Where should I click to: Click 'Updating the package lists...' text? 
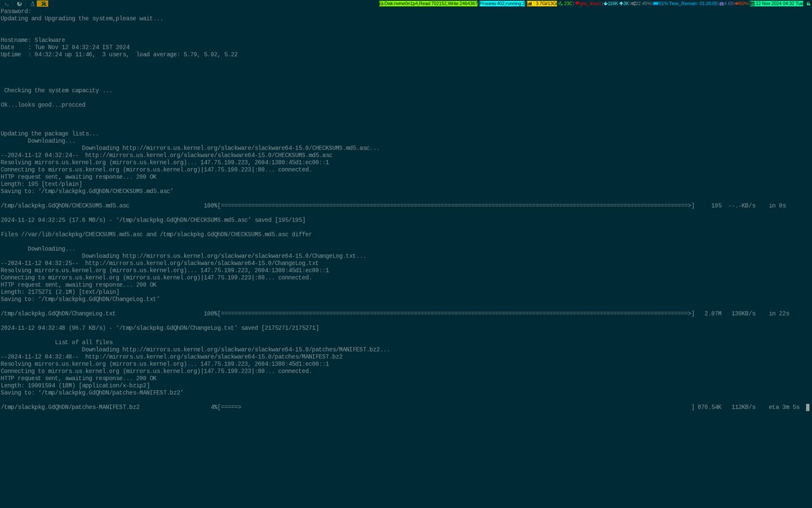click(x=49, y=133)
